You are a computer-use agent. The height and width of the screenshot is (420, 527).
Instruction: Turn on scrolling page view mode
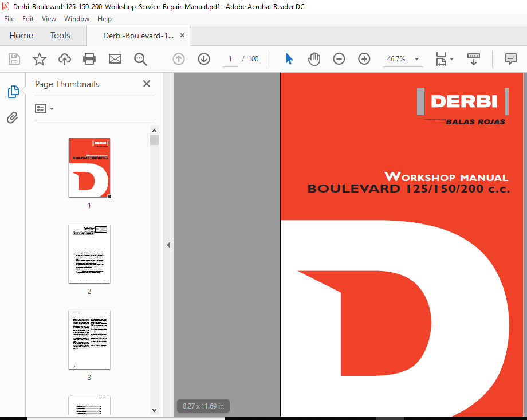tap(474, 59)
